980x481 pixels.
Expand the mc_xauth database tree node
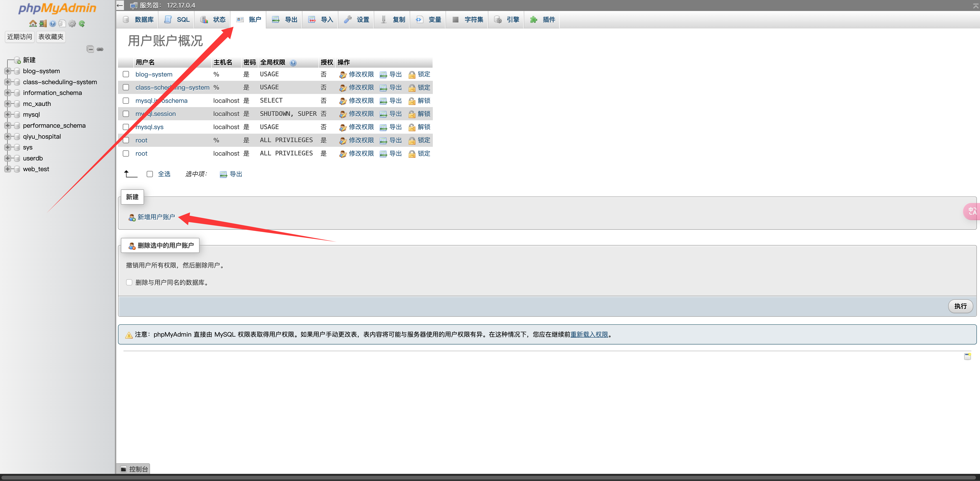coord(7,104)
